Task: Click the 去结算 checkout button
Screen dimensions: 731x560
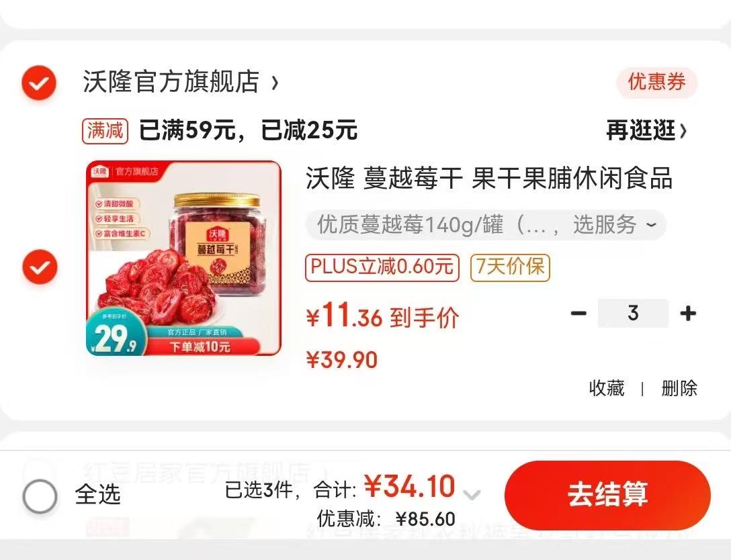Action: [x=607, y=495]
